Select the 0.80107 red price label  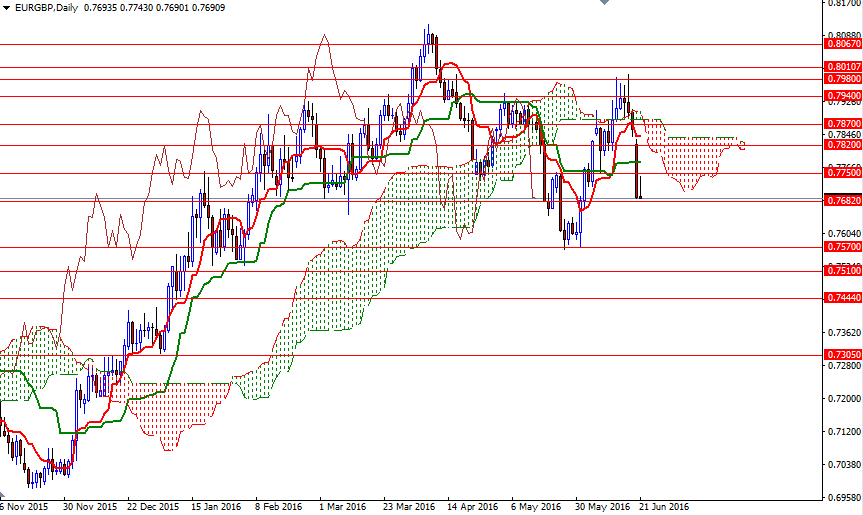coord(843,67)
